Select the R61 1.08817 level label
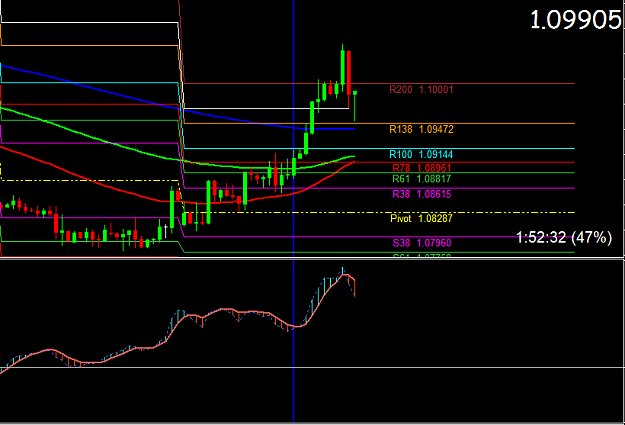The height and width of the screenshot is (425, 625). (x=422, y=179)
